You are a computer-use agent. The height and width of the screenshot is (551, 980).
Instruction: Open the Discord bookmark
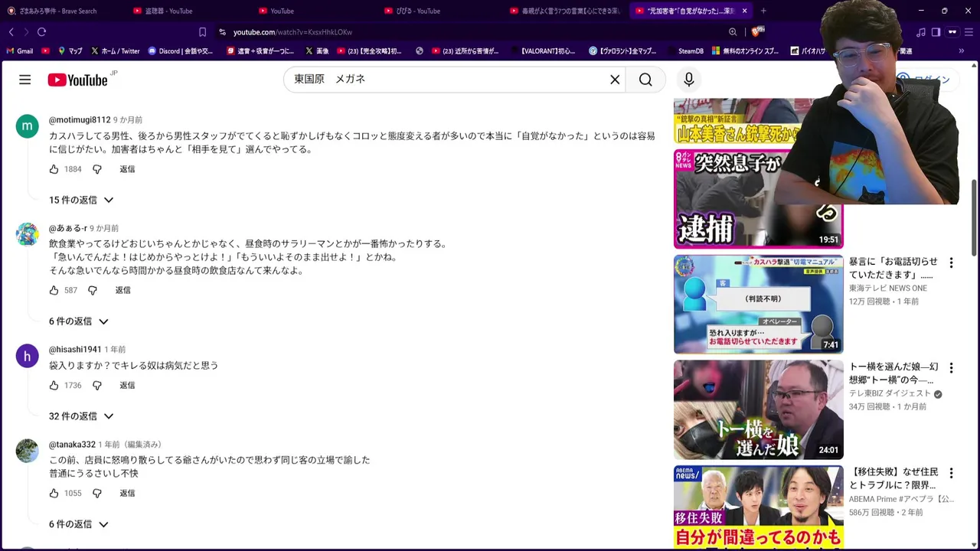[181, 51]
